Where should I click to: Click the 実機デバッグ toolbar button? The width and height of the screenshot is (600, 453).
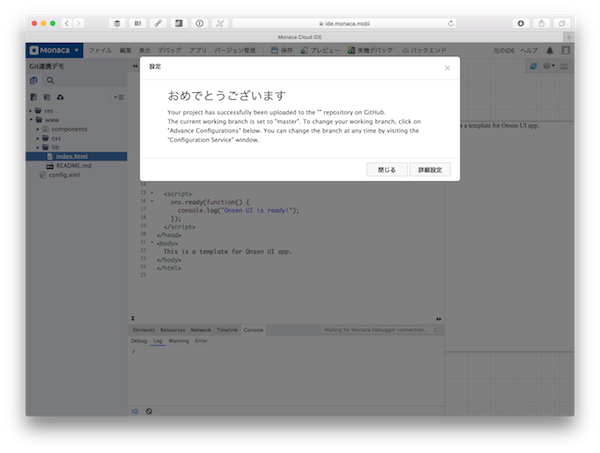coord(370,50)
